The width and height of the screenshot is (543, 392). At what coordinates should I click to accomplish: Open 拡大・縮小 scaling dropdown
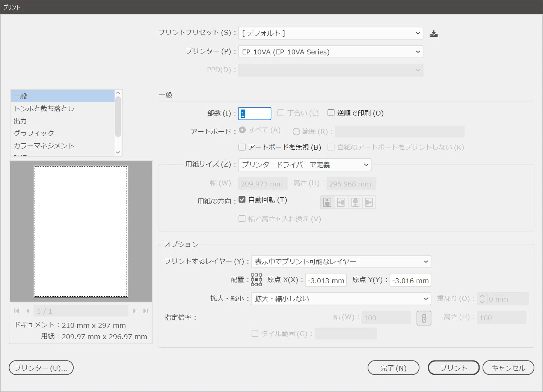pyautogui.click(x=341, y=299)
